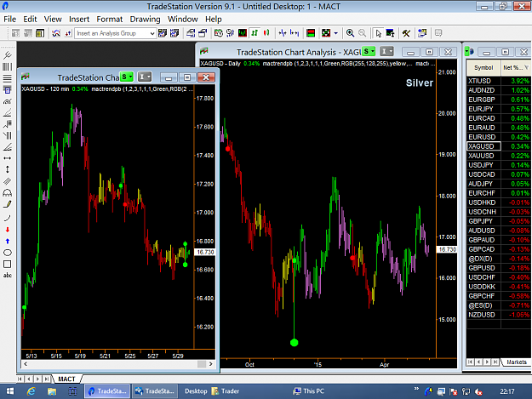
Task: Select the curved arc line tool
Action: [x=7, y=218]
